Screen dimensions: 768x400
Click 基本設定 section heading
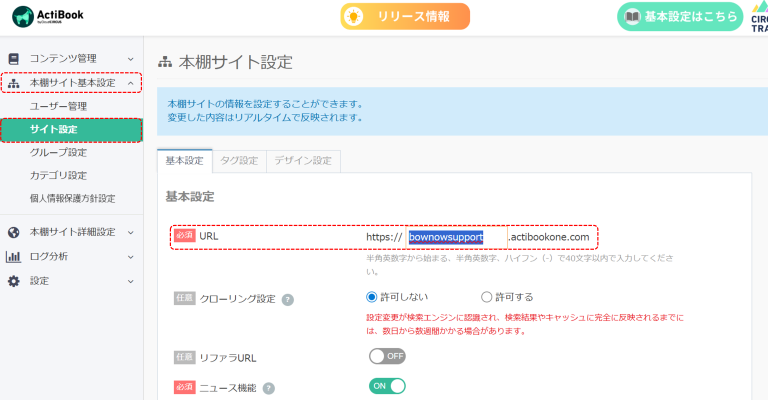(190, 197)
